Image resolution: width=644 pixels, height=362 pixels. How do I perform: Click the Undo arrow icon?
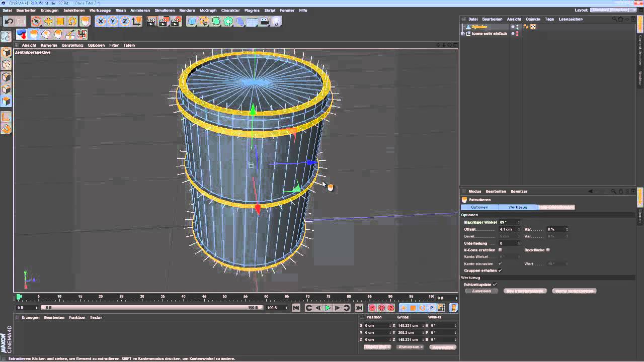[x=9, y=21]
